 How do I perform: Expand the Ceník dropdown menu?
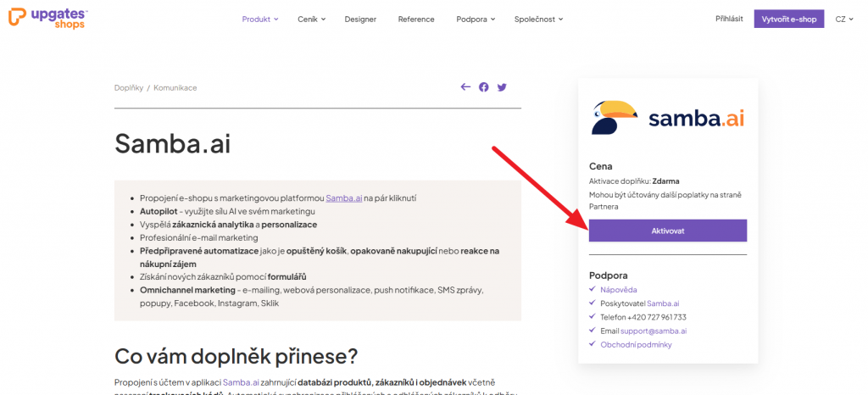pos(311,19)
